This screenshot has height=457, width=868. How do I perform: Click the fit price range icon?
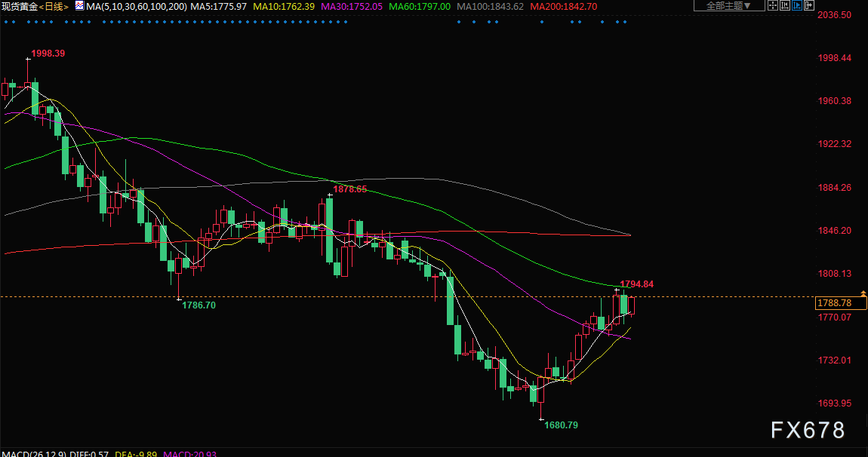[784, 5]
